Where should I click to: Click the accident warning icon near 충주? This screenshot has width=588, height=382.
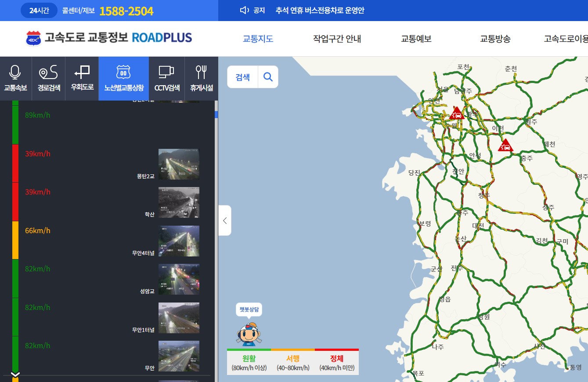pyautogui.click(x=505, y=145)
